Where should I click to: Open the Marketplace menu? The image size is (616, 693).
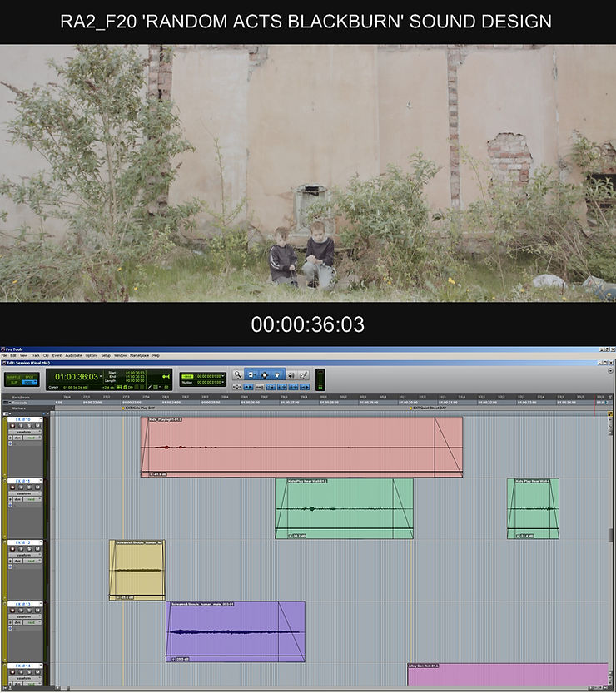(x=139, y=355)
